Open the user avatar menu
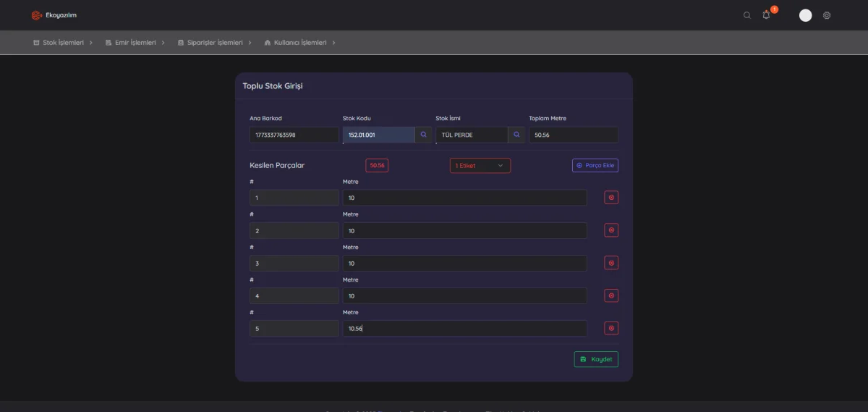The height and width of the screenshot is (412, 868). (x=805, y=15)
